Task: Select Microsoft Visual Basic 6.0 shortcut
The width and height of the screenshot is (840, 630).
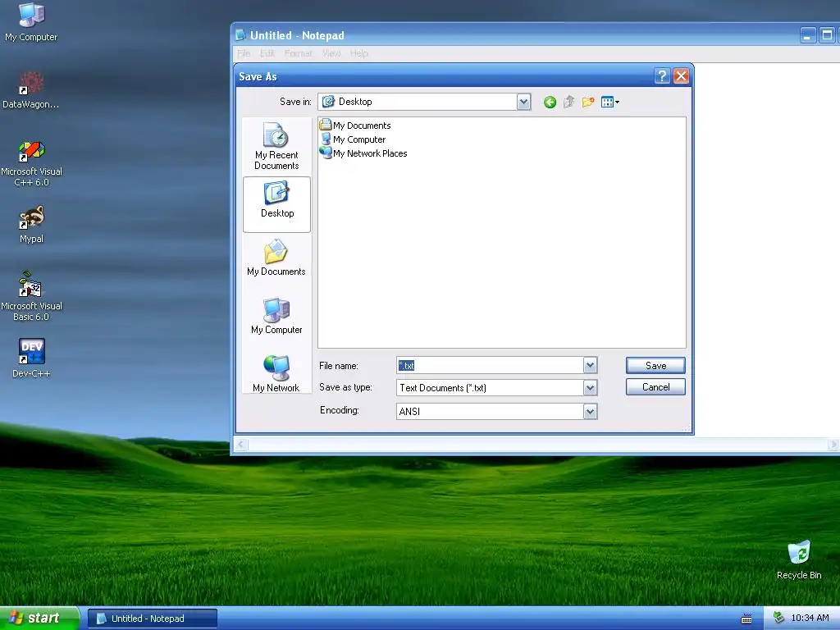Action: coord(31,297)
